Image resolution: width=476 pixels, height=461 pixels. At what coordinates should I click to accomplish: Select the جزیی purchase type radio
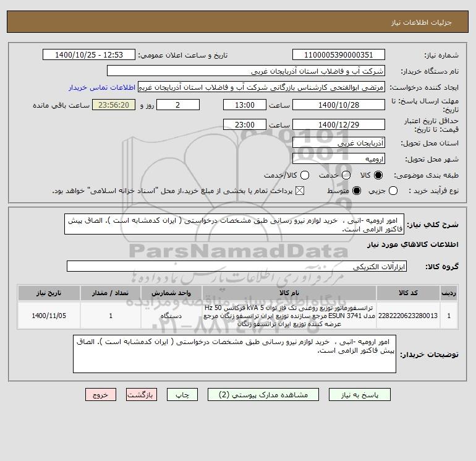click(393, 191)
